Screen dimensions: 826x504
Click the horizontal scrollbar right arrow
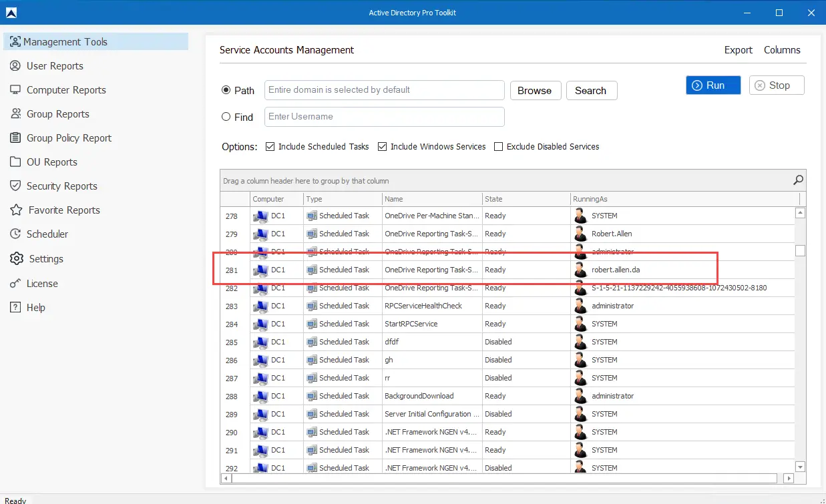coord(789,478)
